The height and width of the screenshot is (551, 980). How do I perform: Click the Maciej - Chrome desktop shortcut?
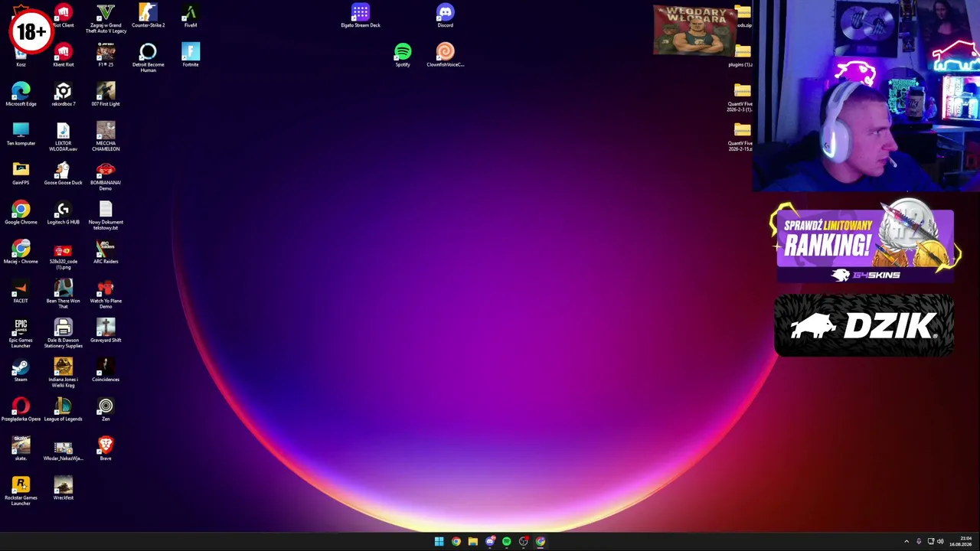point(21,253)
